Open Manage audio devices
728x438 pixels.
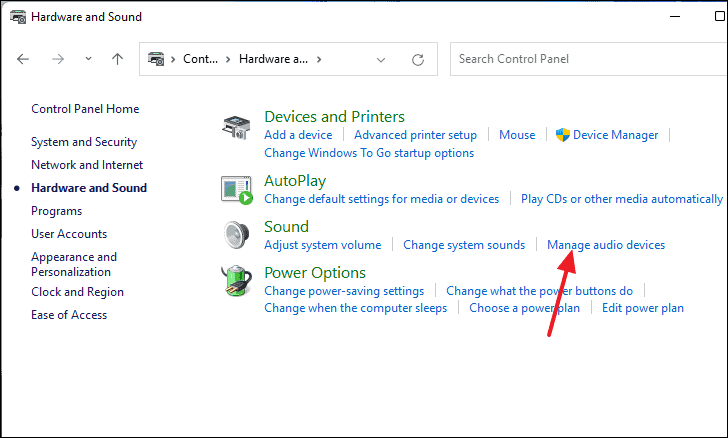point(606,245)
